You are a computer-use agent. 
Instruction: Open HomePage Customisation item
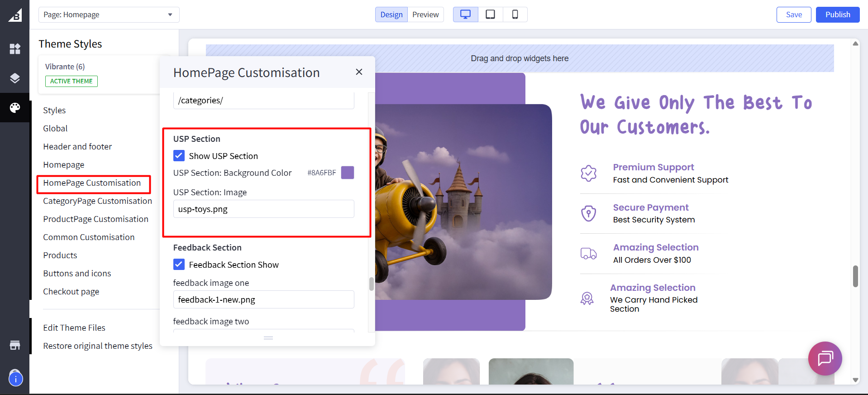[92, 183]
